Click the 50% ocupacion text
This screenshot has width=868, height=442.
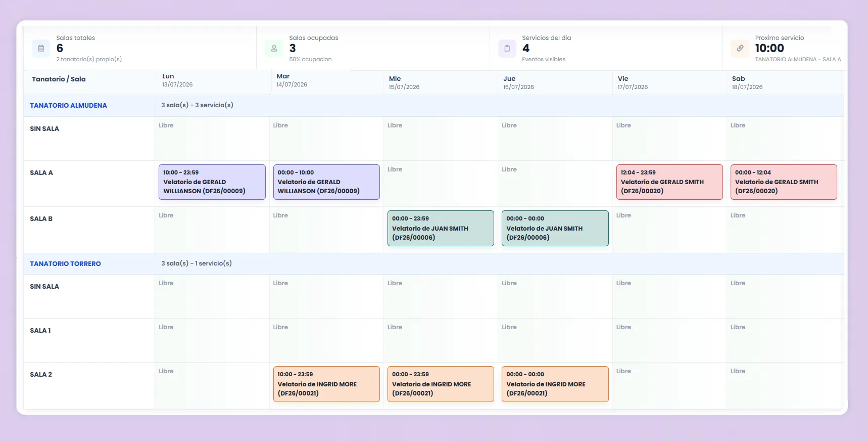pos(310,60)
